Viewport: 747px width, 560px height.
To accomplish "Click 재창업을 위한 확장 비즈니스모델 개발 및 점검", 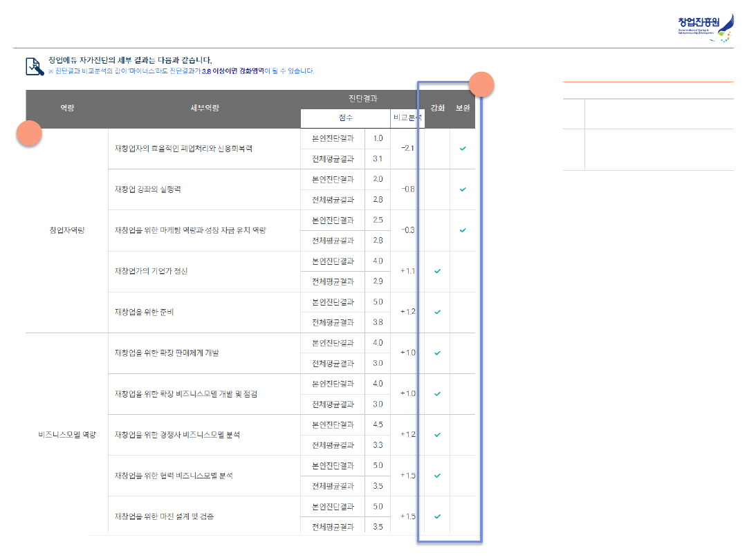I will (x=186, y=394).
